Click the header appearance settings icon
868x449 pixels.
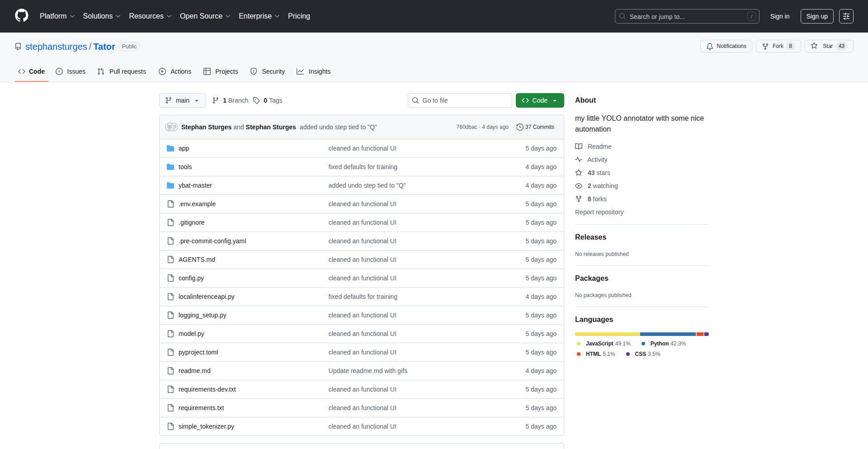click(846, 16)
